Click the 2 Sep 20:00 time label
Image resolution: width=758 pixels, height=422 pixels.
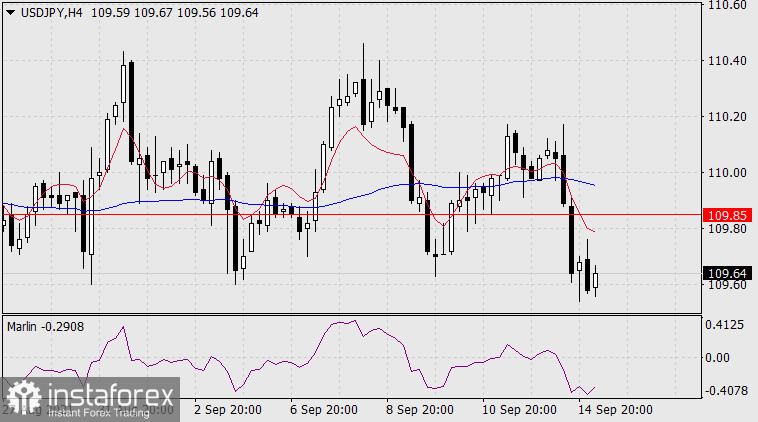(228, 410)
